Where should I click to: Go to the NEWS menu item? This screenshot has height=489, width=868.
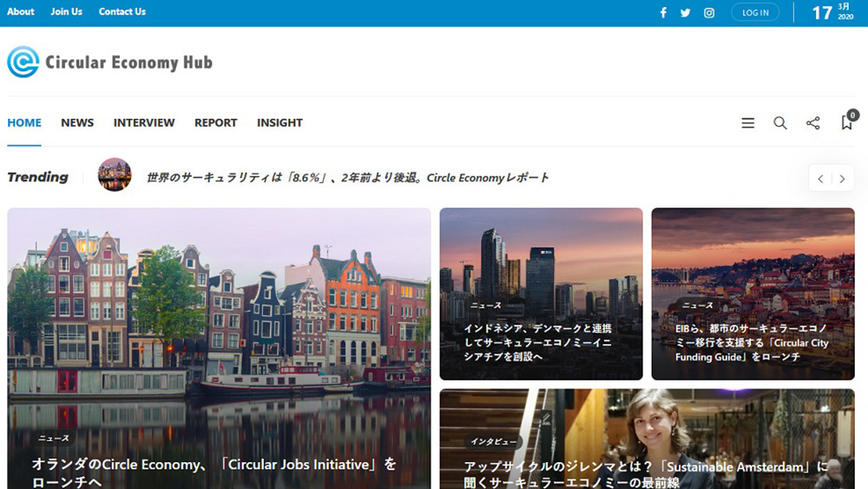[77, 122]
